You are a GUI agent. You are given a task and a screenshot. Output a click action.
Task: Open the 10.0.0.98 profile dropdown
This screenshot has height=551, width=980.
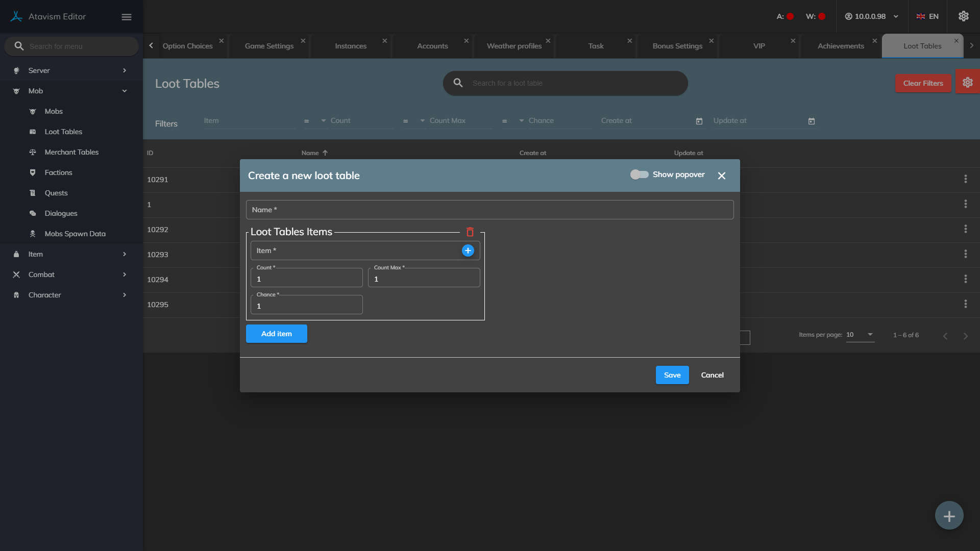coord(872,16)
